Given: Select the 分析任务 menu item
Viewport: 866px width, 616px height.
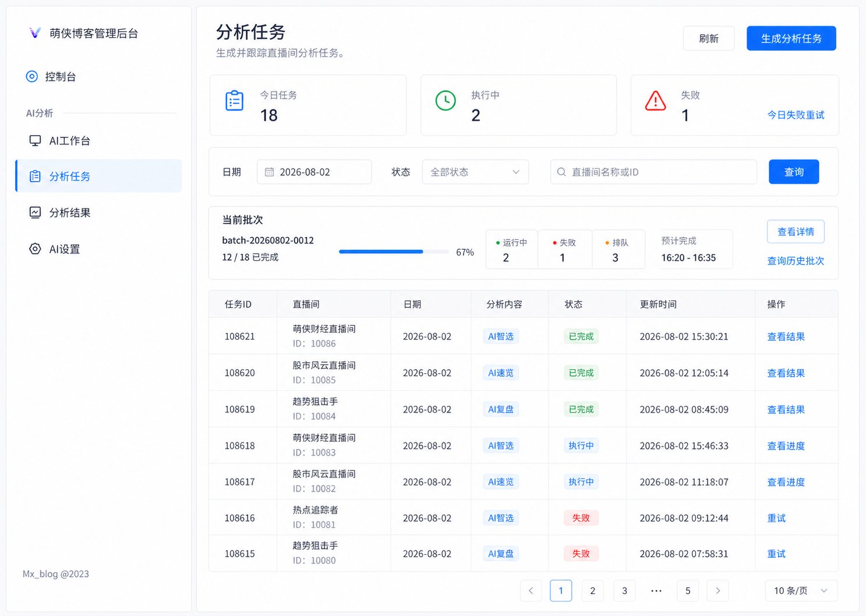Looking at the screenshot, I should (x=98, y=176).
